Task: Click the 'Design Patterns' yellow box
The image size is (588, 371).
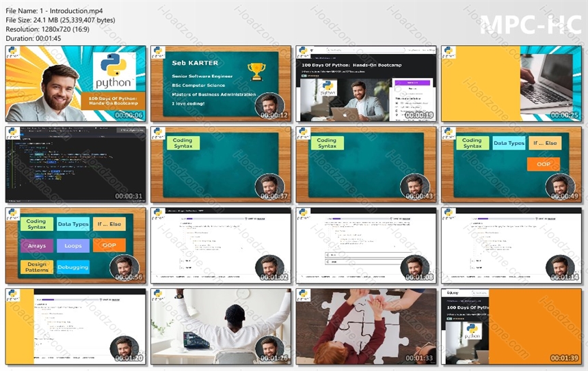Action: [x=37, y=267]
